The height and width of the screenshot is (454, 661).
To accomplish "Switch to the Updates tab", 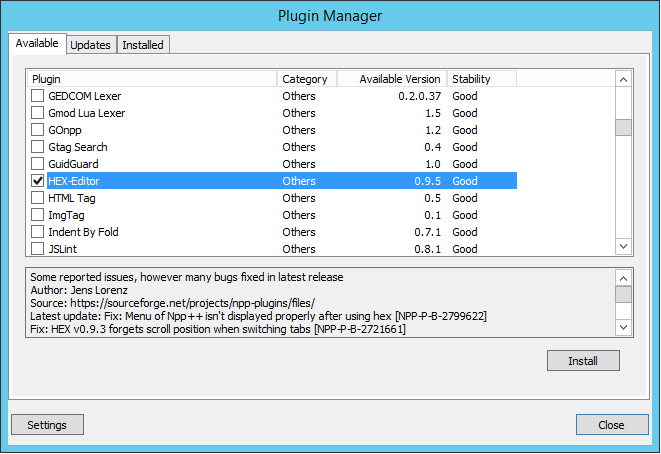I will 91,45.
